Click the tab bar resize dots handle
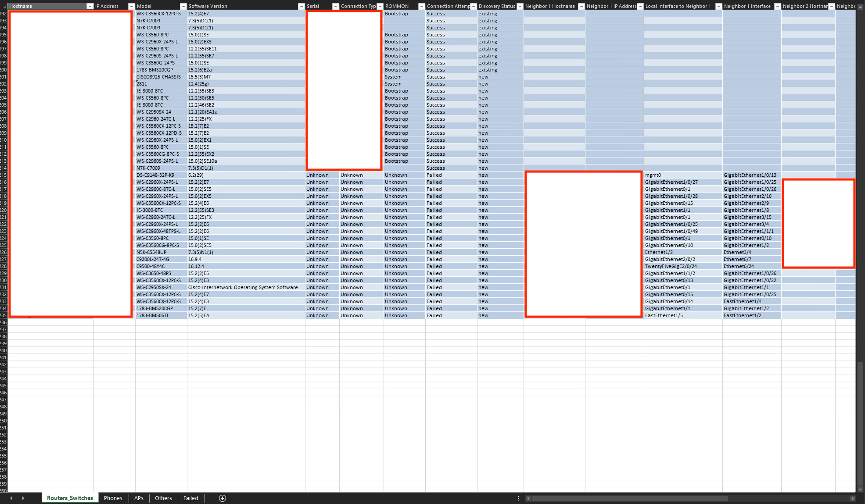Screen dimensions: 865x504 coord(518,498)
